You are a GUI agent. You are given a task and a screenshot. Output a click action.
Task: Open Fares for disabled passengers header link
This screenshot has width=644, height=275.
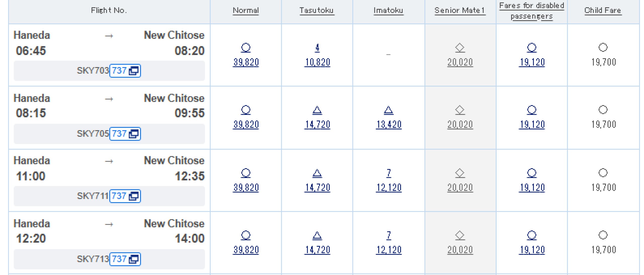(532, 11)
